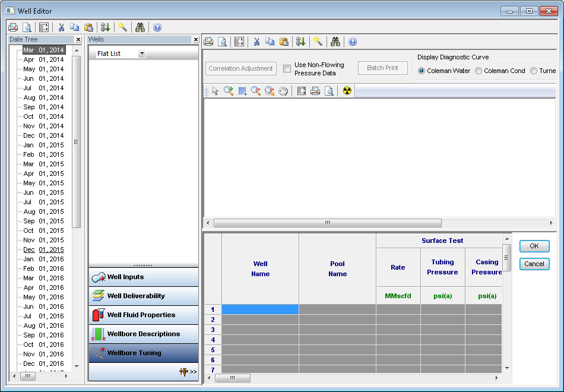Viewport: 564px width, 392px height.
Task: Select Coleman Water diagnostic curve
Action: 422,71
